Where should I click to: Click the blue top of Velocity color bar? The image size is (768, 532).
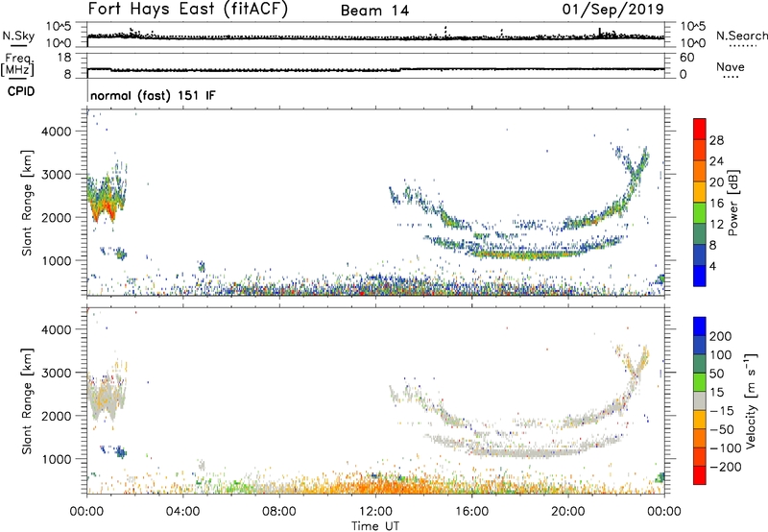point(700,326)
